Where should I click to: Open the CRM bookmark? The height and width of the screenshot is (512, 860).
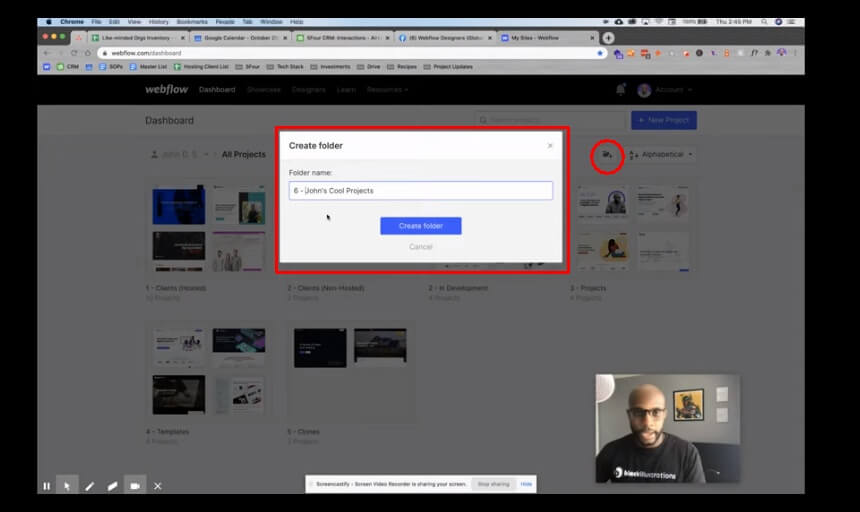pos(68,67)
